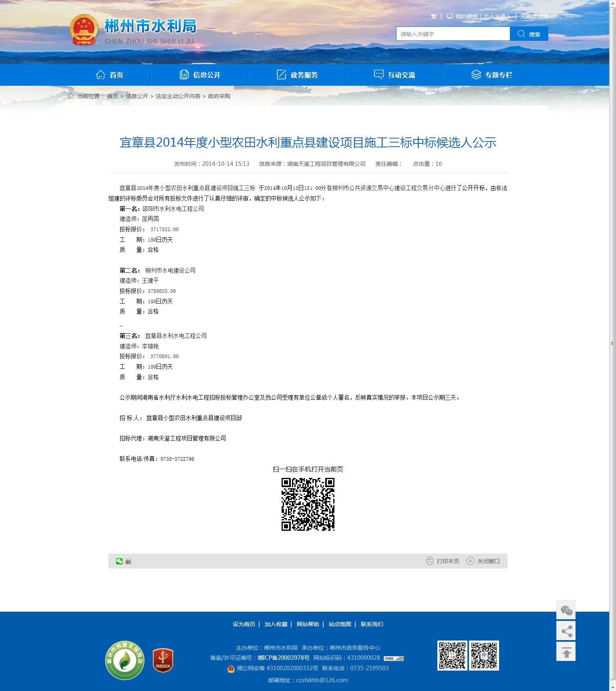Select the 政务服务 navigation item
The width and height of the screenshot is (616, 691).
coord(297,75)
